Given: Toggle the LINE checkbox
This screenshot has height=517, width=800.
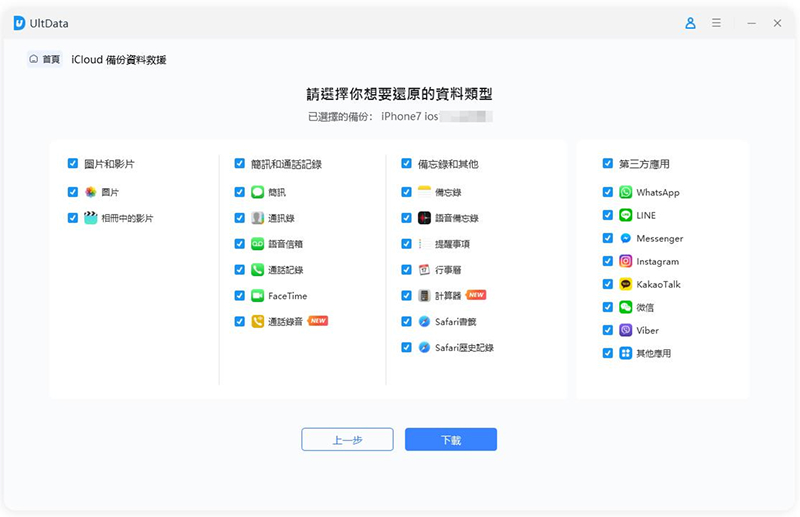Looking at the screenshot, I should pyautogui.click(x=608, y=215).
